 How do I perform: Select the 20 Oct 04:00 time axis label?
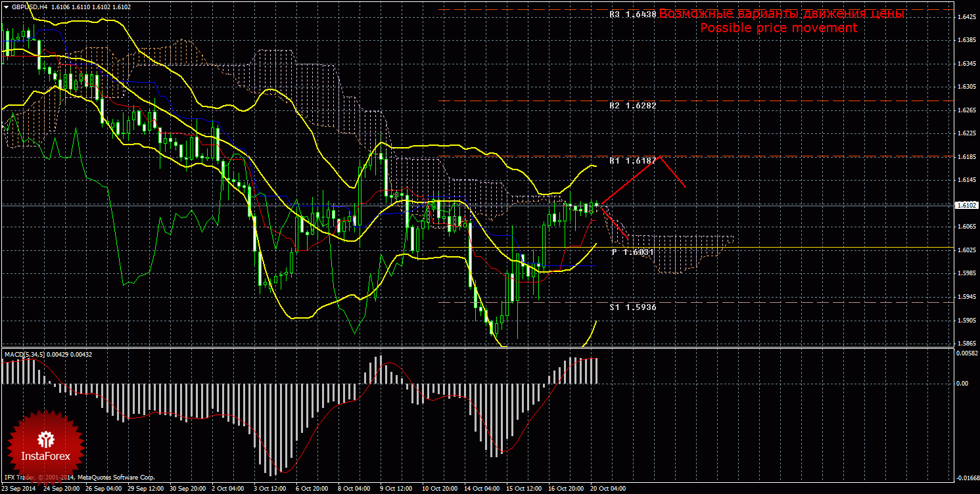coord(608,489)
